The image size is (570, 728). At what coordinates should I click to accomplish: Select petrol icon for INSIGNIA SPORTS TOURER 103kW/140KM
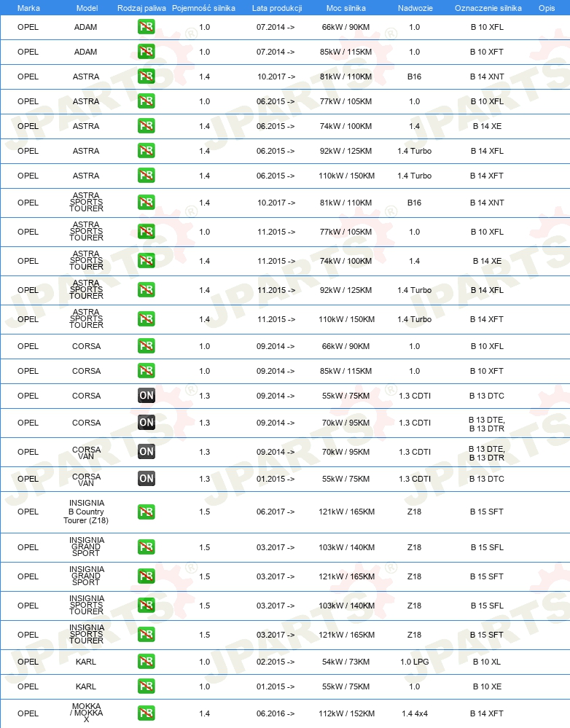click(147, 606)
